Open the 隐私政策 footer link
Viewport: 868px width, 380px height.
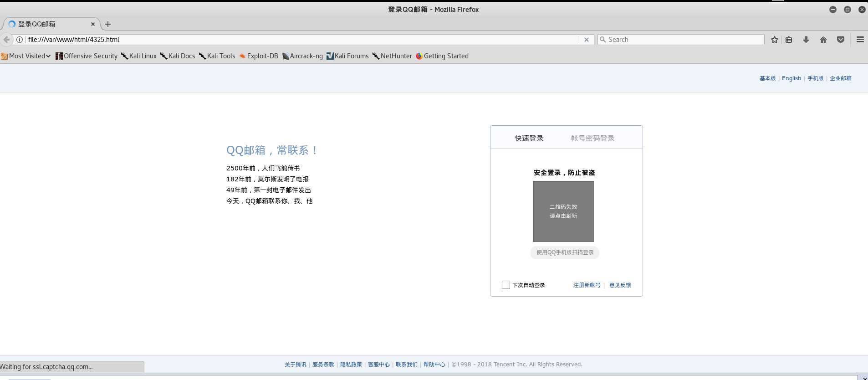(x=351, y=365)
